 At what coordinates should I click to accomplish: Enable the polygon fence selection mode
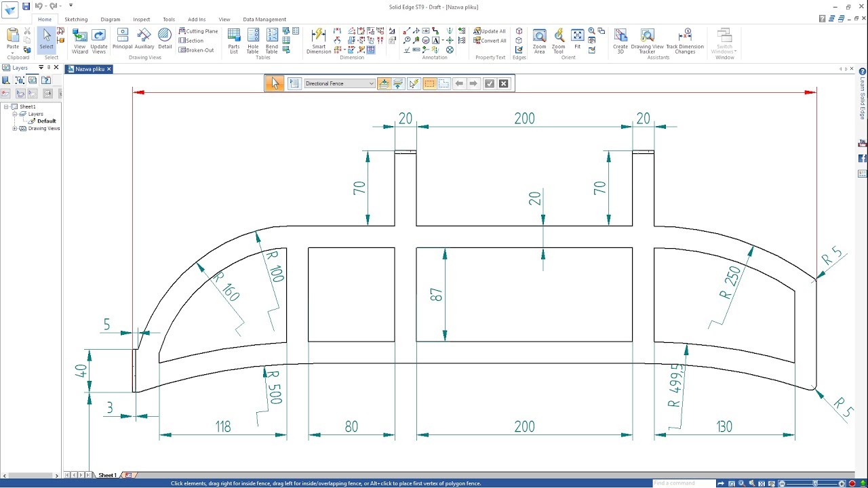(444, 83)
